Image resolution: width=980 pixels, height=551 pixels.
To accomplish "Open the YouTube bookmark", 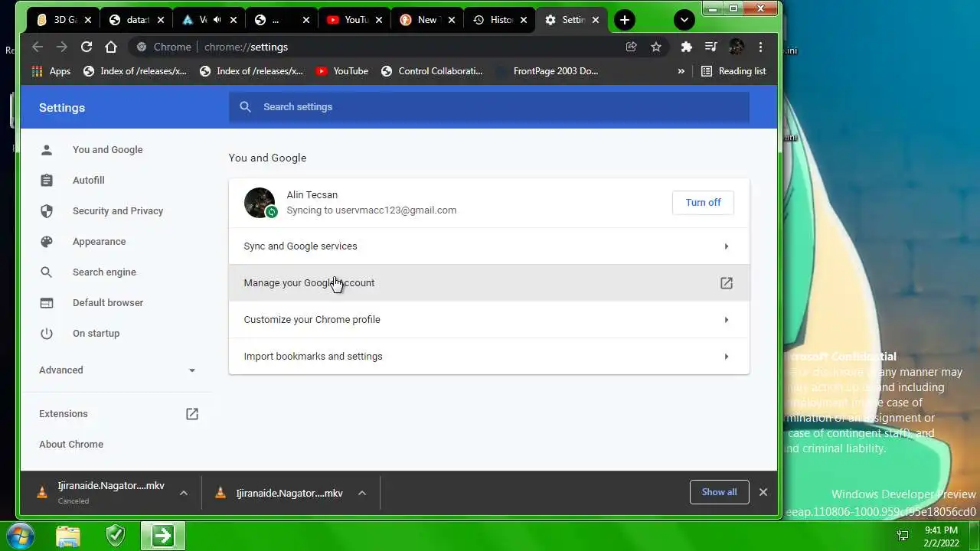I will click(x=341, y=71).
